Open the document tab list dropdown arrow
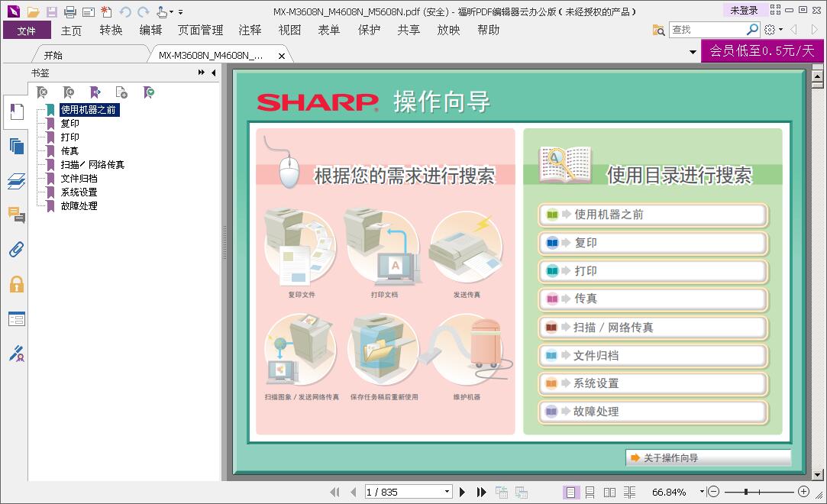 [x=693, y=52]
